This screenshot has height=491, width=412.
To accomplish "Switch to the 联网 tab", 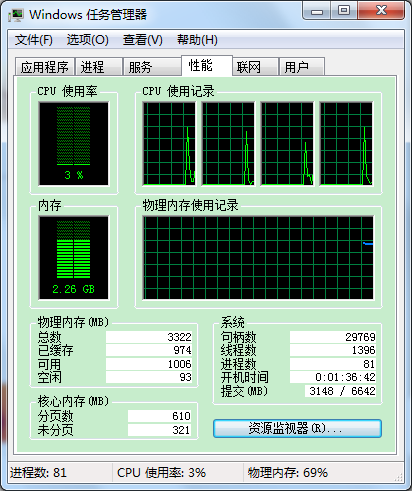I will click(x=255, y=67).
